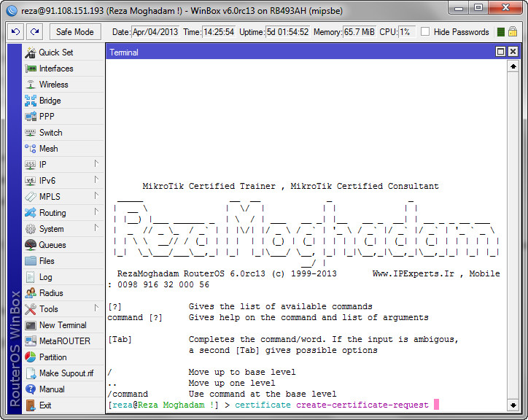Click the Time field value
This screenshot has width=528, height=420.
[x=219, y=32]
